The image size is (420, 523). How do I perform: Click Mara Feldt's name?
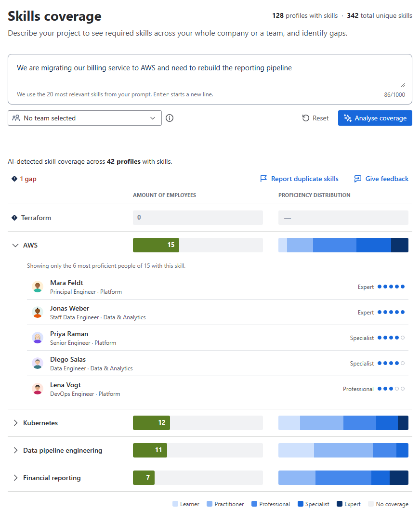[66, 283]
